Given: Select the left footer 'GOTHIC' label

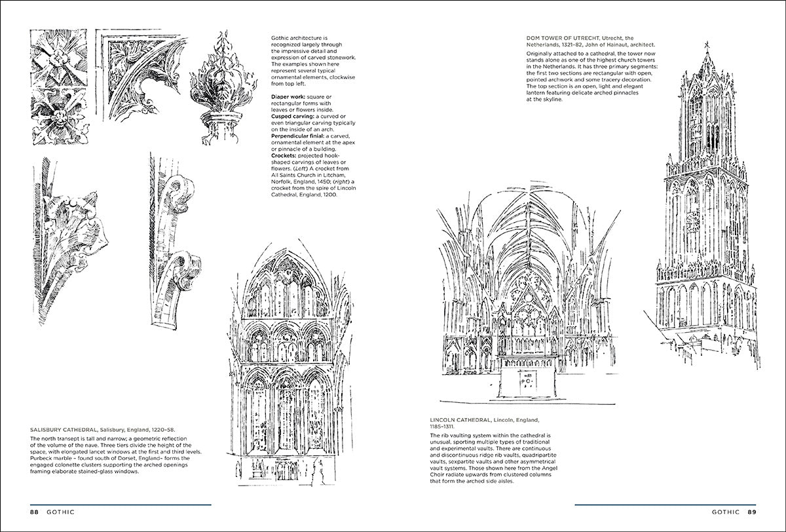Looking at the screenshot, I should (60, 512).
